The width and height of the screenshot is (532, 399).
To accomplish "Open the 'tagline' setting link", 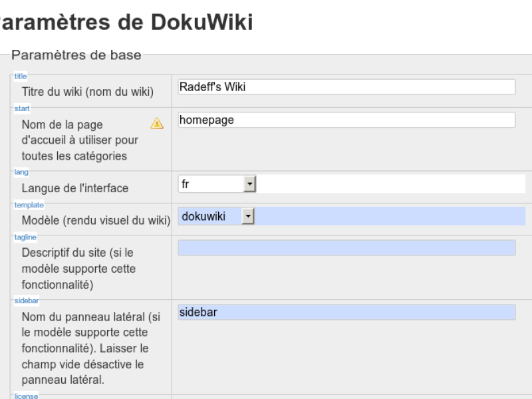I will click(25, 237).
